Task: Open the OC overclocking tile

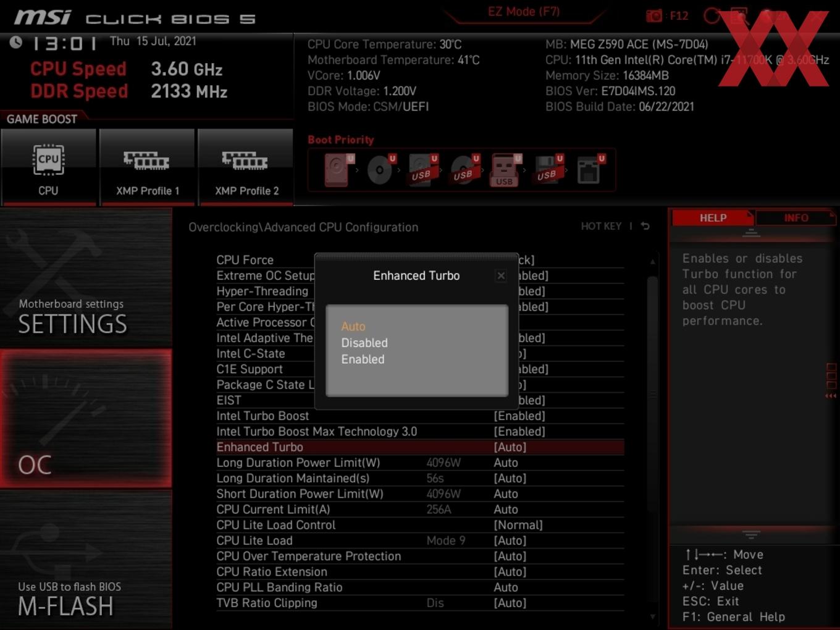Action: (86, 419)
